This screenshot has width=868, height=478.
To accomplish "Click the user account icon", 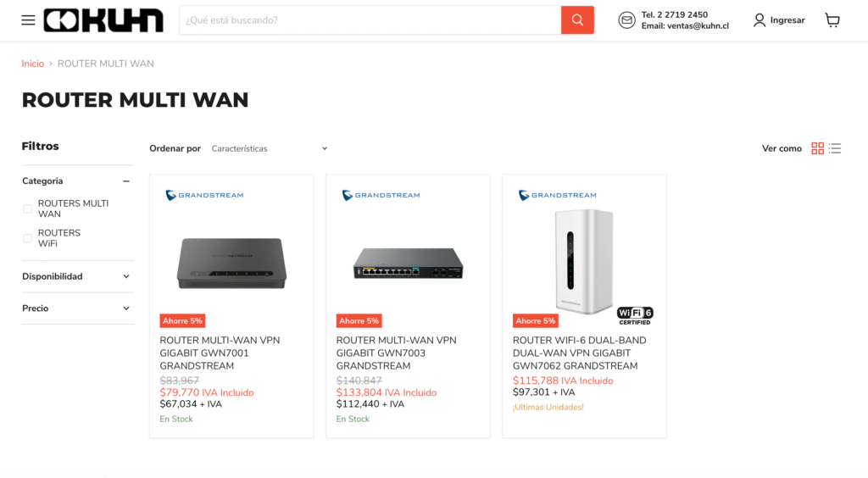I will click(x=759, y=20).
